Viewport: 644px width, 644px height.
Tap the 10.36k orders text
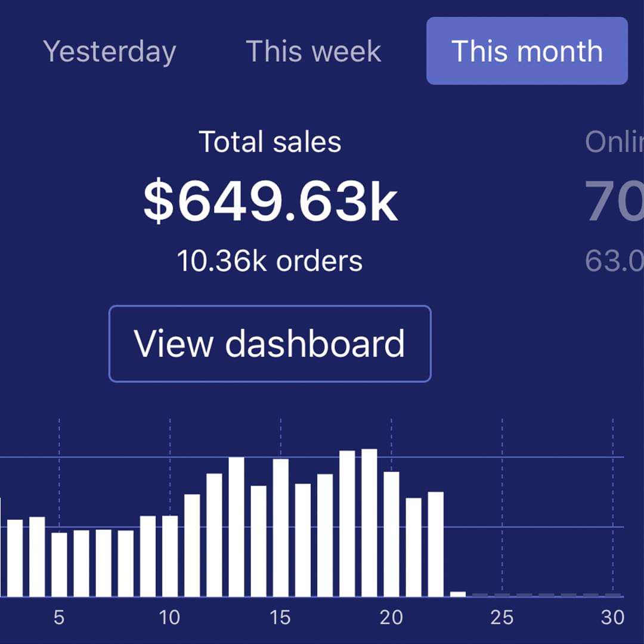click(x=270, y=261)
